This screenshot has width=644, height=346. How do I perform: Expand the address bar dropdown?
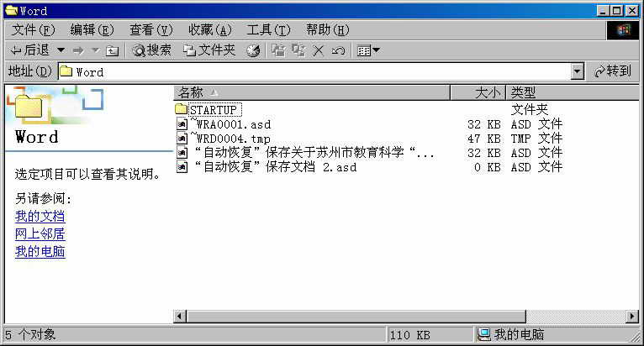[x=577, y=72]
